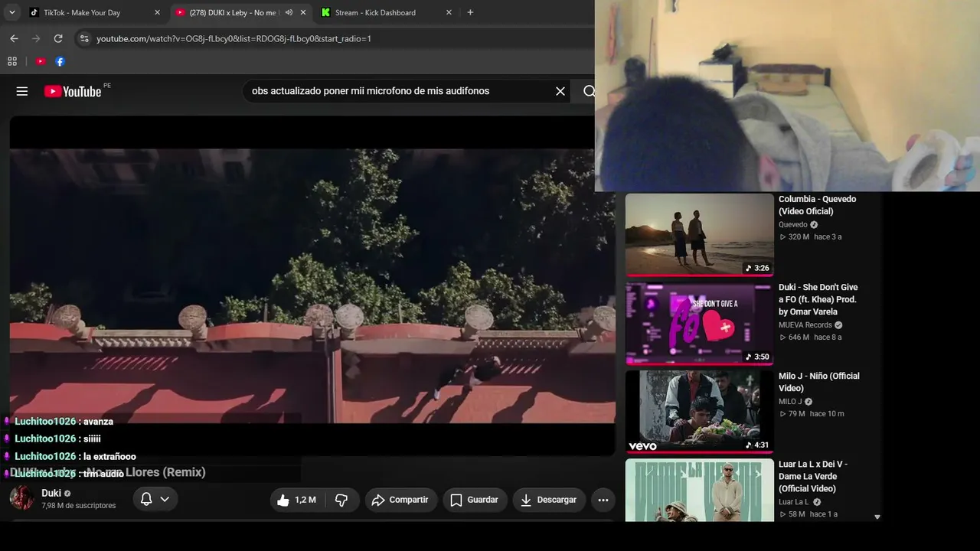This screenshot has height=551, width=980.
Task: Open the Duki channel name link
Action: tap(51, 494)
